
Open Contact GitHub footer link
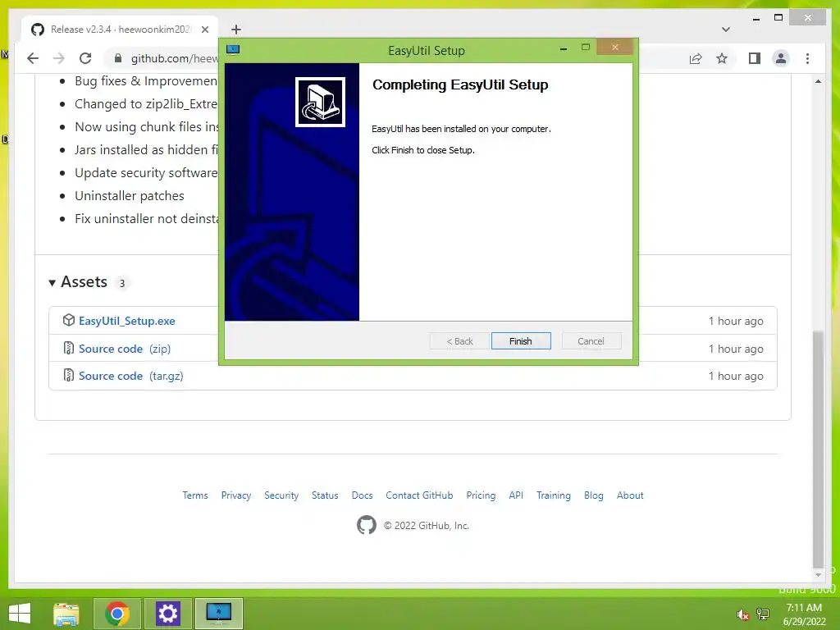[x=419, y=495]
